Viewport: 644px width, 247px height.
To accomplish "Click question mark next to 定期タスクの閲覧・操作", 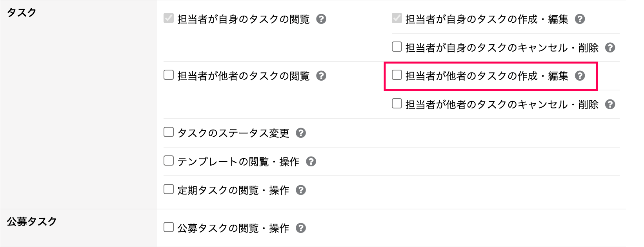I will pos(301,190).
